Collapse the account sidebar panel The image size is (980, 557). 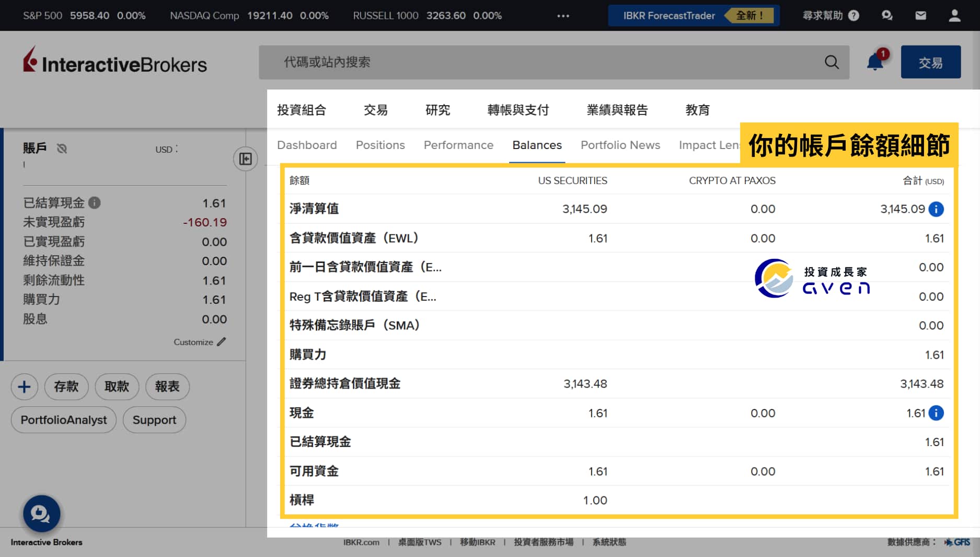(245, 158)
